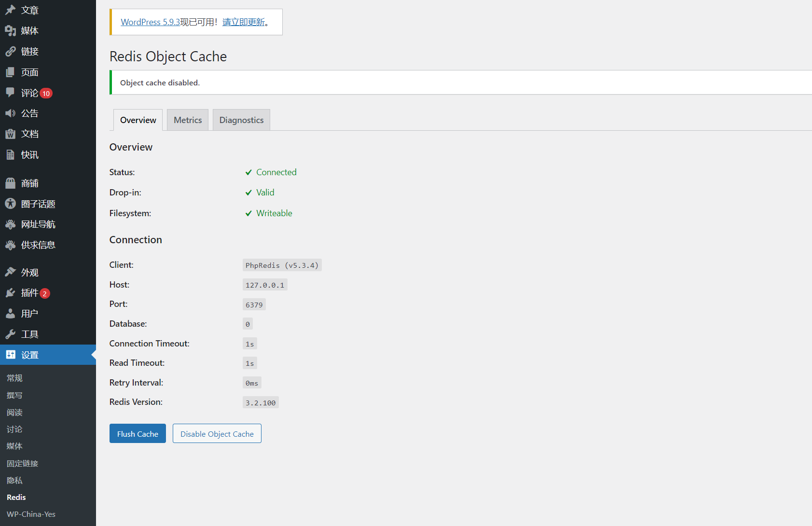Open the WP-China-Yes settings submenu
Screen dimensions: 812x526
click(31, 514)
